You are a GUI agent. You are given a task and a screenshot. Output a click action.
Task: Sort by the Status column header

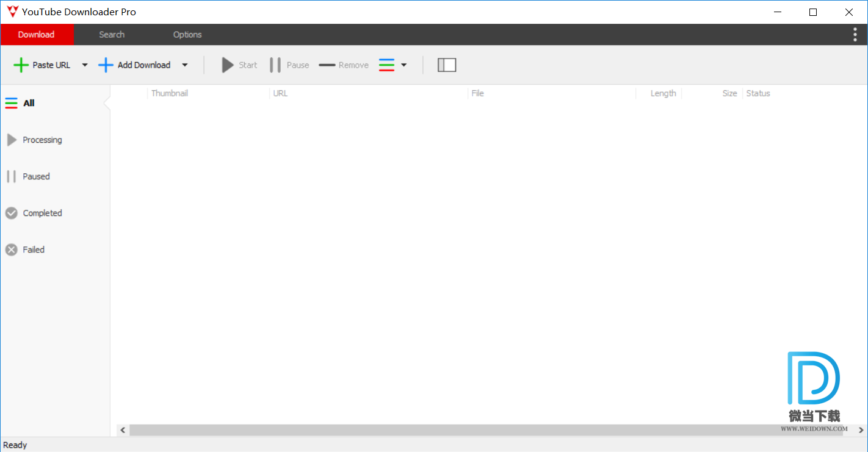758,93
